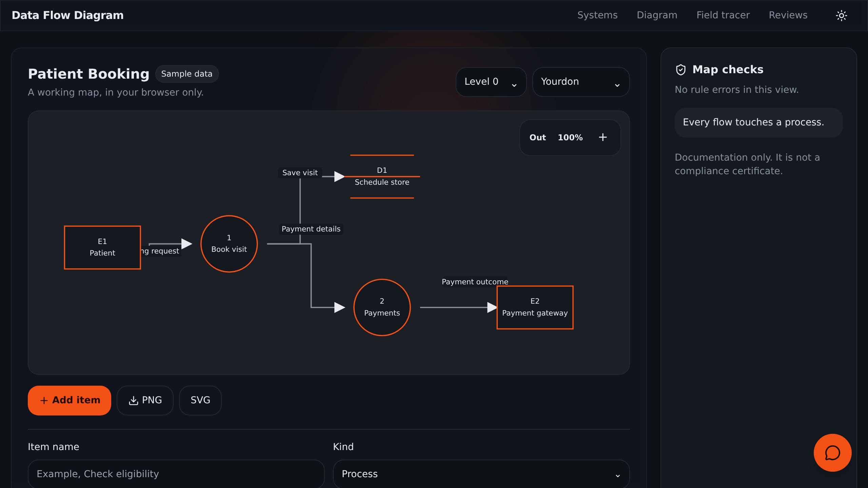Click the 'No rule errors in this view.' text
This screenshot has width=868, height=488.
736,89
